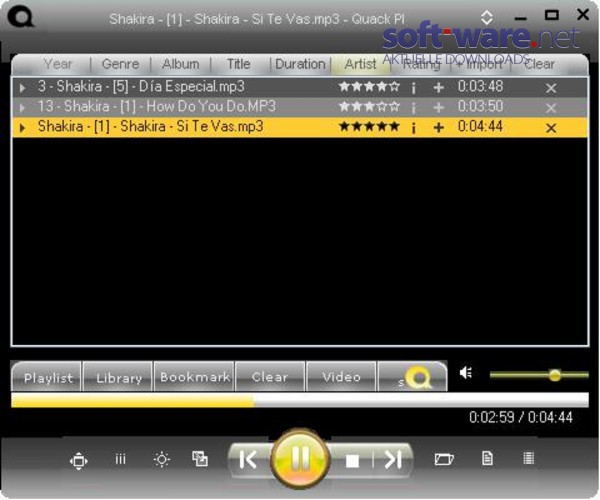The width and height of the screenshot is (600, 500).
Task: Sort playlist by Title column
Action: 238,64
